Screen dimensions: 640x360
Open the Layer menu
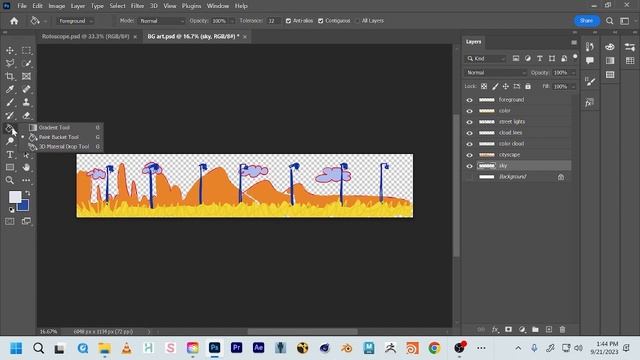(x=78, y=6)
